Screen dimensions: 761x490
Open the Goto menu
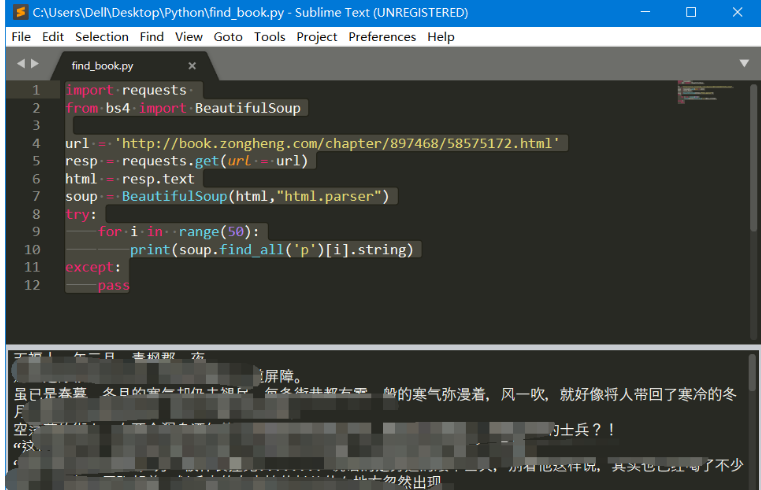tap(228, 37)
